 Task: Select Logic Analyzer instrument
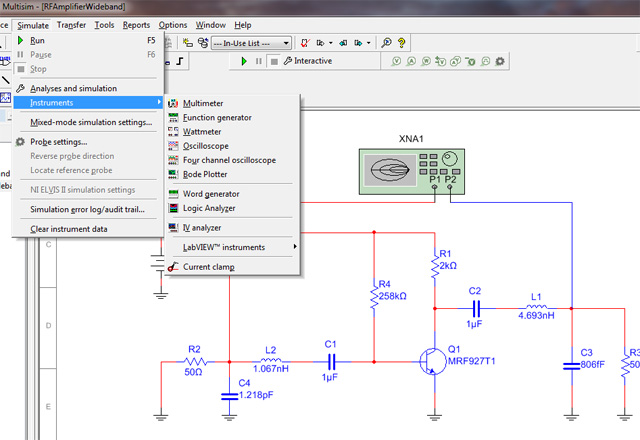(x=232, y=208)
